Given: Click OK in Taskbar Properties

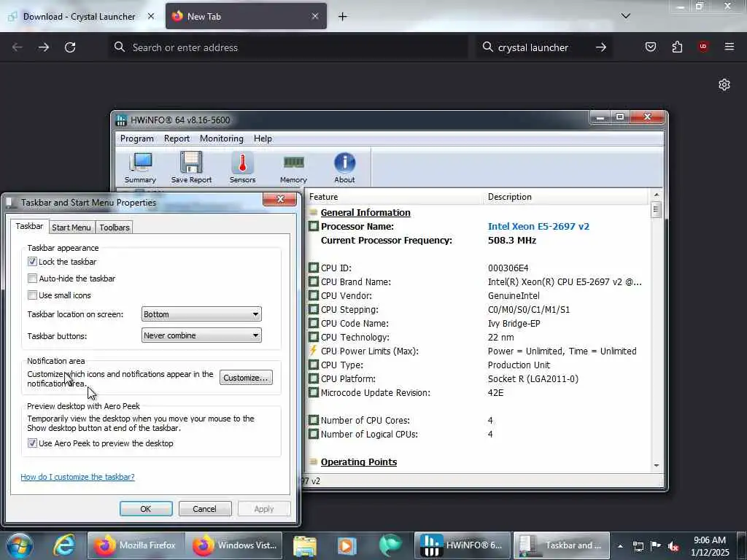Looking at the screenshot, I should pos(146,508).
